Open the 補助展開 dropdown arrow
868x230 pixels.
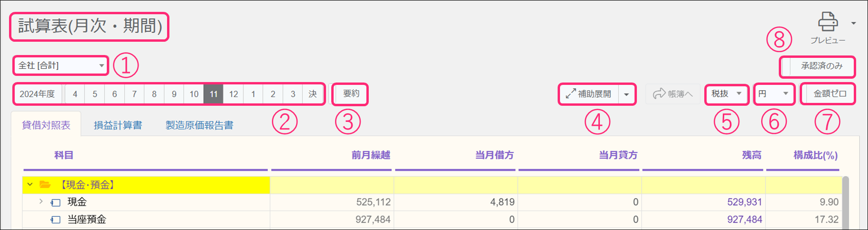coord(626,94)
